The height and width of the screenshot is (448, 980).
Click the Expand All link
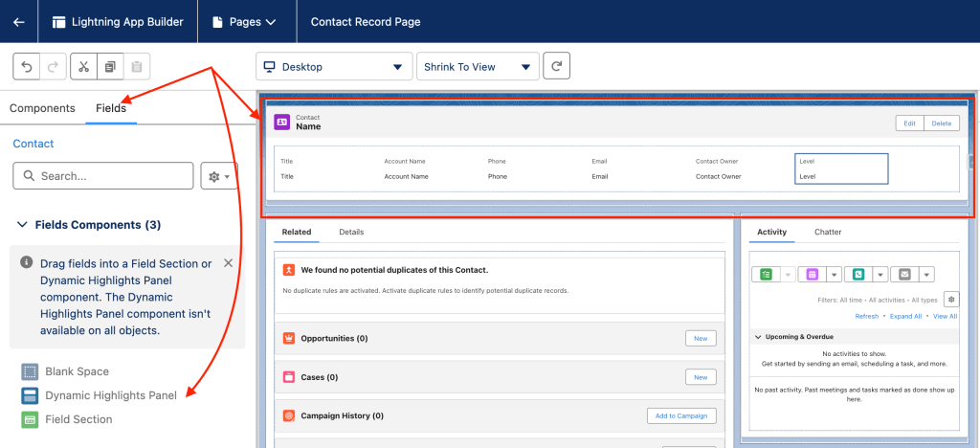point(905,316)
